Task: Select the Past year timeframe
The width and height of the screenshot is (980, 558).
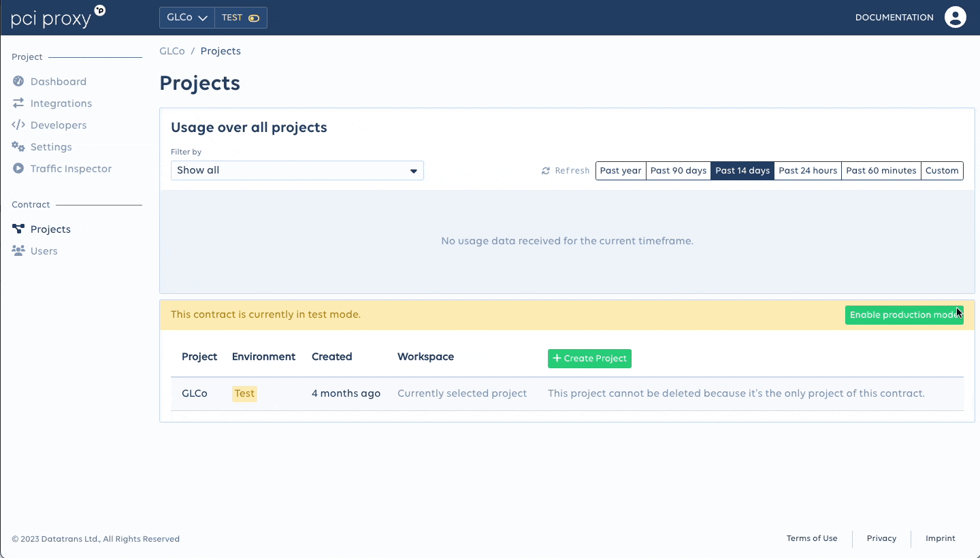Action: click(x=621, y=171)
